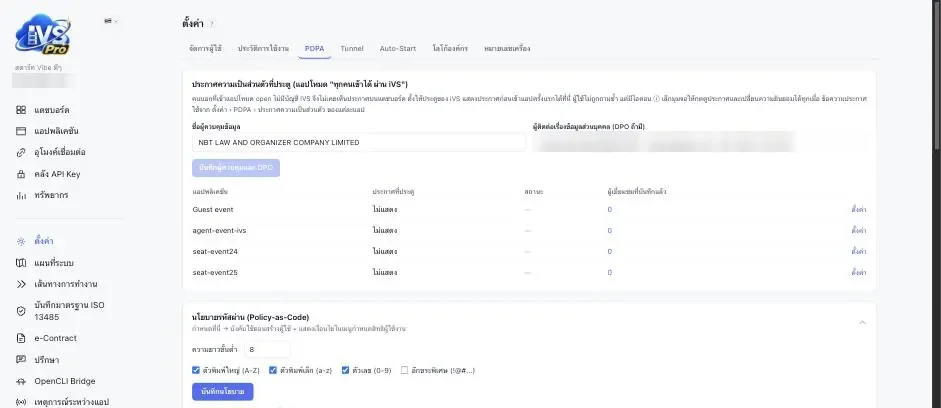This screenshot has width=941, height=408.
Task: Open เส้นทางการทำงาน via its double-chevron icon
Action: click(21, 284)
